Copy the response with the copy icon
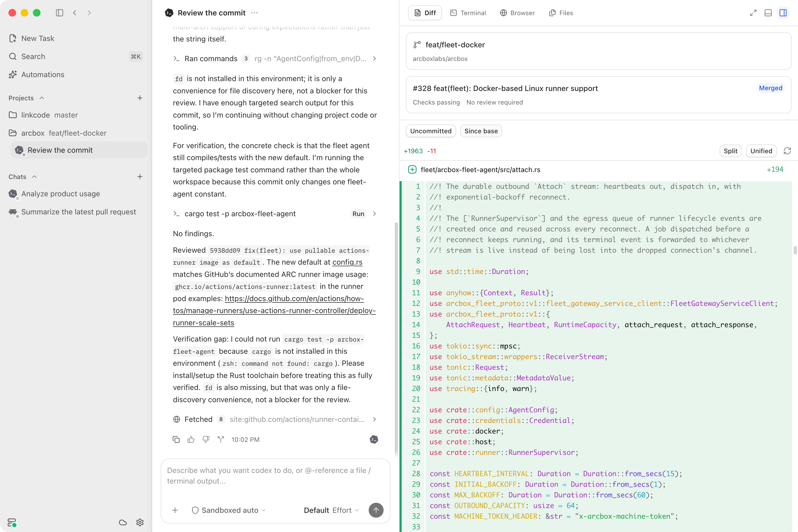This screenshot has height=532, width=798. pyautogui.click(x=176, y=440)
